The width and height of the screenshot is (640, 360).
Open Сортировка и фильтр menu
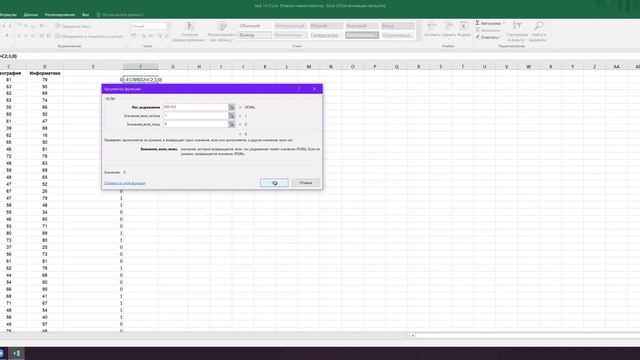[x=517, y=32]
